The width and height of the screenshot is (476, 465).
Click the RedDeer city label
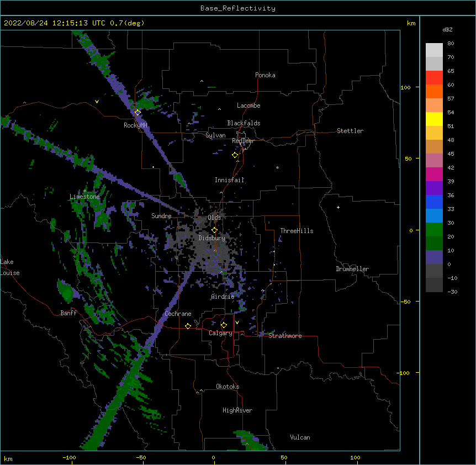(243, 141)
